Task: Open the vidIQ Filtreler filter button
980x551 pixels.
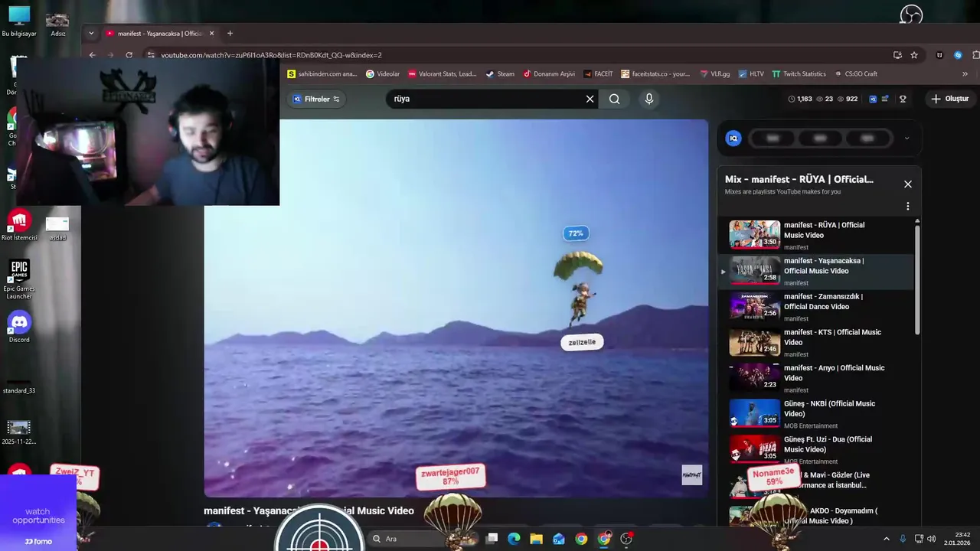Action: pos(316,99)
